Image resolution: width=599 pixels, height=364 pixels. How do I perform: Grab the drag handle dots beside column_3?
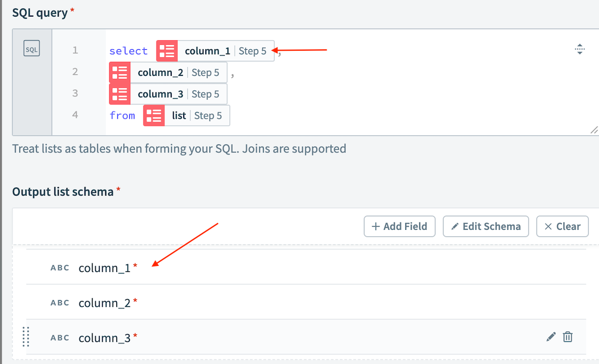click(x=26, y=337)
